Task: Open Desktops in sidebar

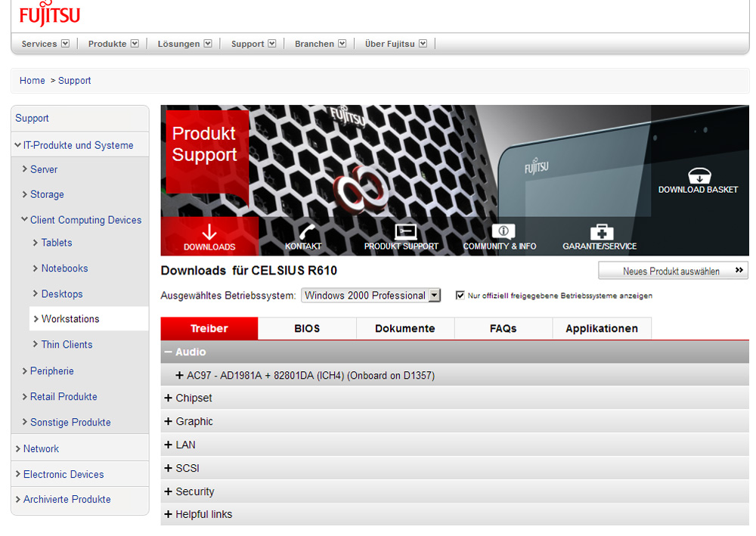Action: coord(62,293)
